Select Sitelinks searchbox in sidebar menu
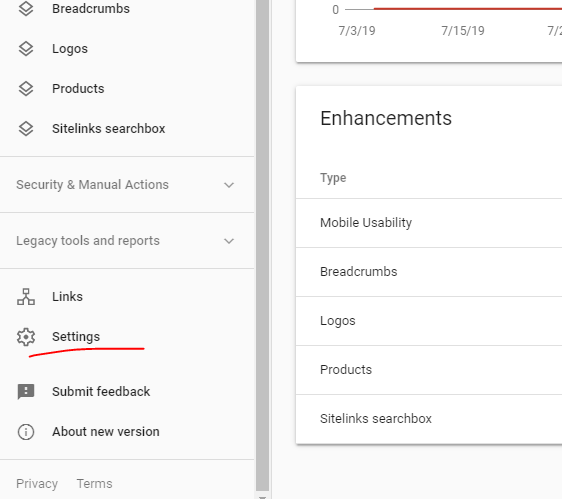 [109, 129]
